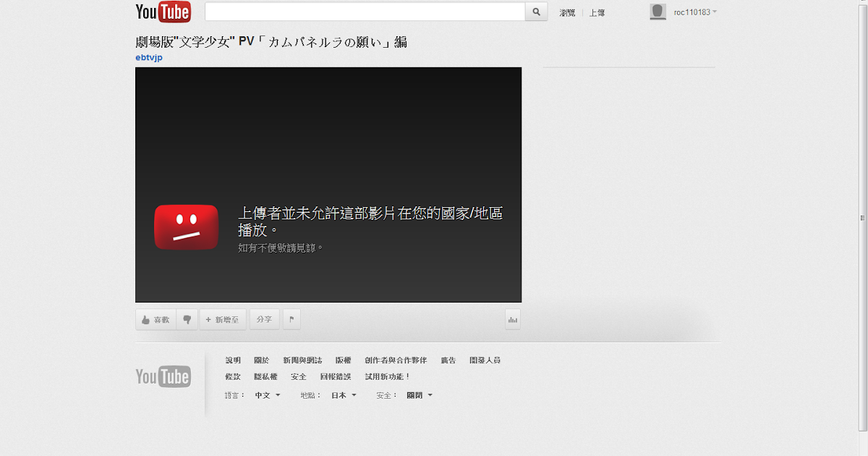Click the grey footer YouTube logo
This screenshot has width=868, height=456.
click(163, 376)
